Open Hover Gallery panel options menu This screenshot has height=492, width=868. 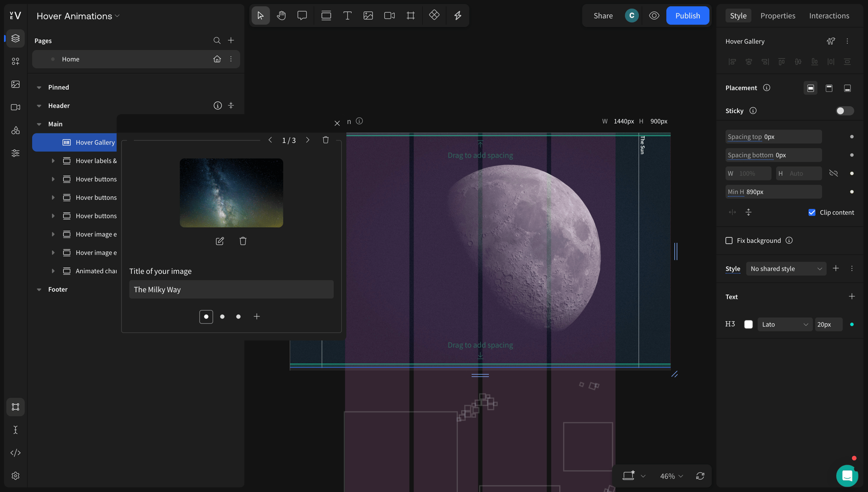(x=847, y=41)
